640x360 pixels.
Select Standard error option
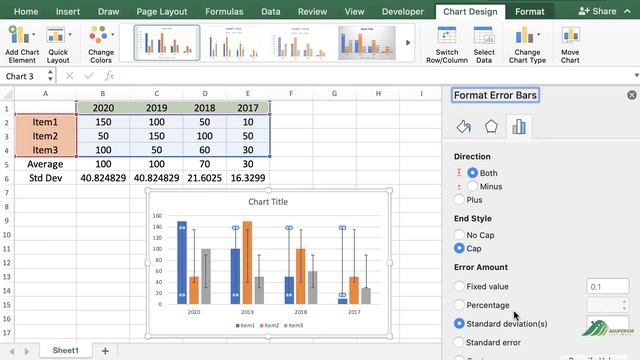459,342
